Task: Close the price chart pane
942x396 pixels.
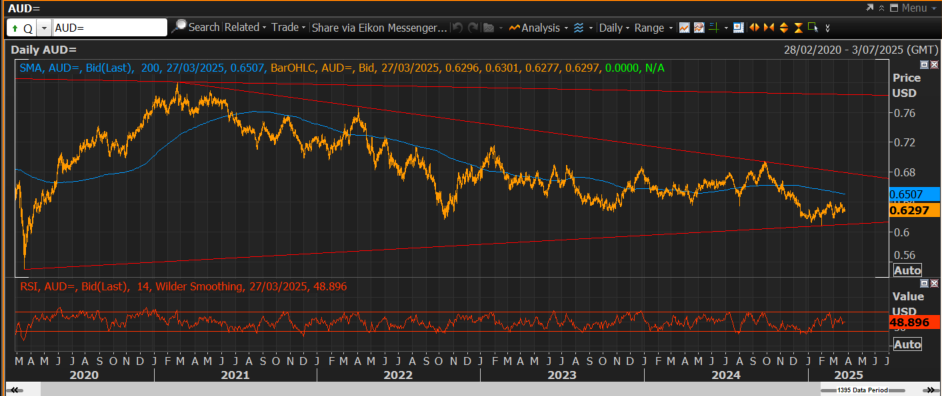Action: pyautogui.click(x=933, y=64)
